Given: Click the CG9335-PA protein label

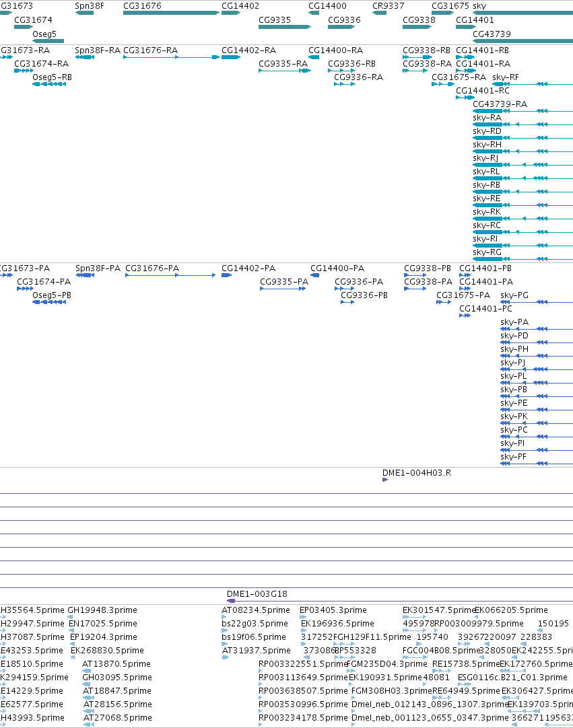Looking at the screenshot, I should 284,282.
